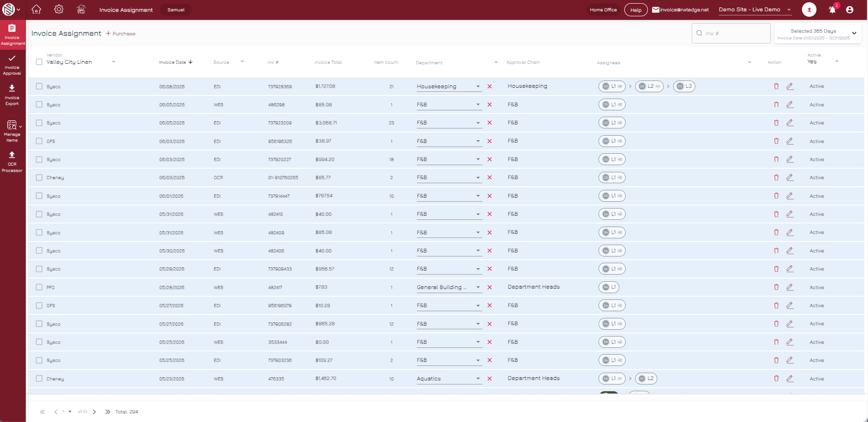This screenshot has height=422, width=868.
Task: Expand the Vendor filter dropdown
Action: (x=113, y=62)
